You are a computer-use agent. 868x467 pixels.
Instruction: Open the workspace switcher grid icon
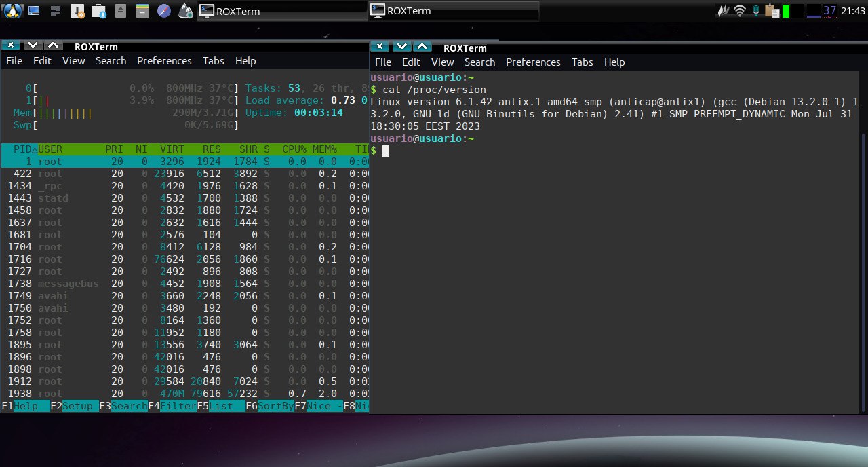(56, 10)
